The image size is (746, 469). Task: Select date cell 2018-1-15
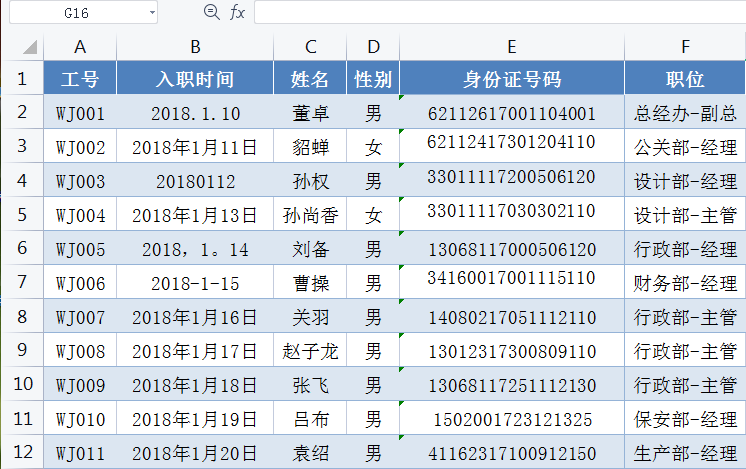coord(195,282)
